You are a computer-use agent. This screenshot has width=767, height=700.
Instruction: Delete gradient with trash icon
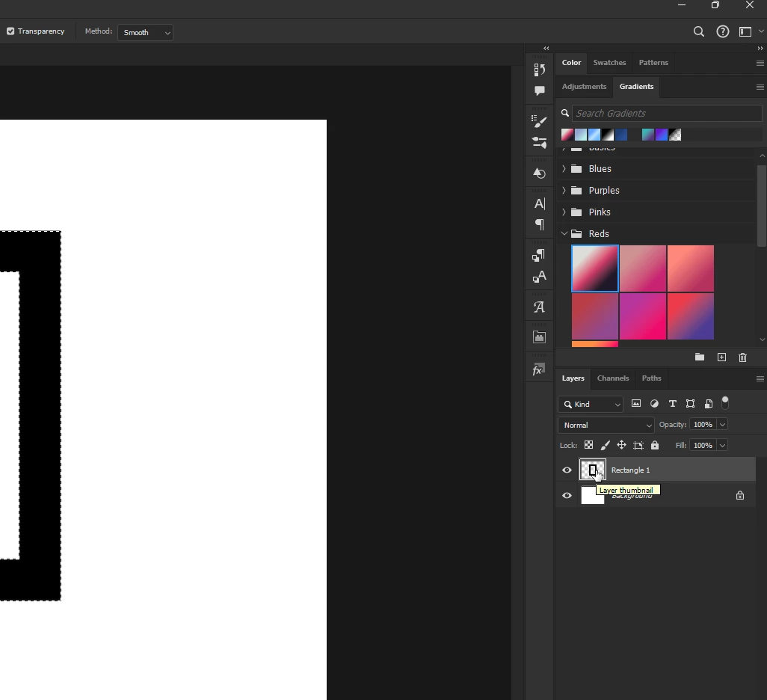point(742,357)
